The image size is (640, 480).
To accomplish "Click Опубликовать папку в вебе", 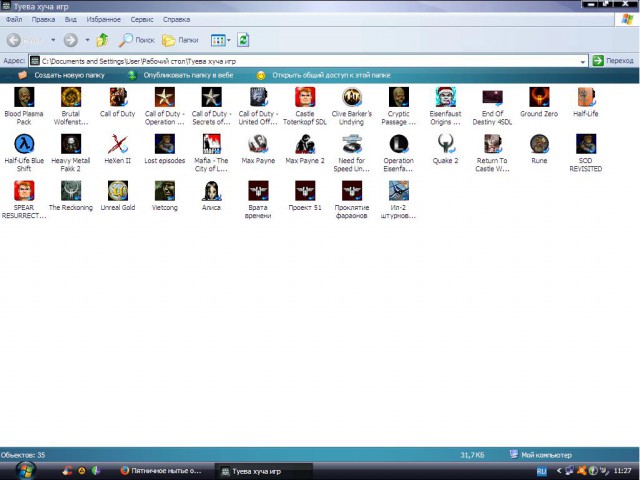I will click(x=180, y=75).
